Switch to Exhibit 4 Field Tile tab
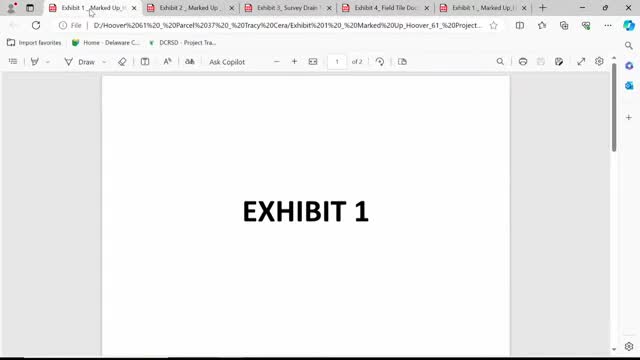 point(386,8)
